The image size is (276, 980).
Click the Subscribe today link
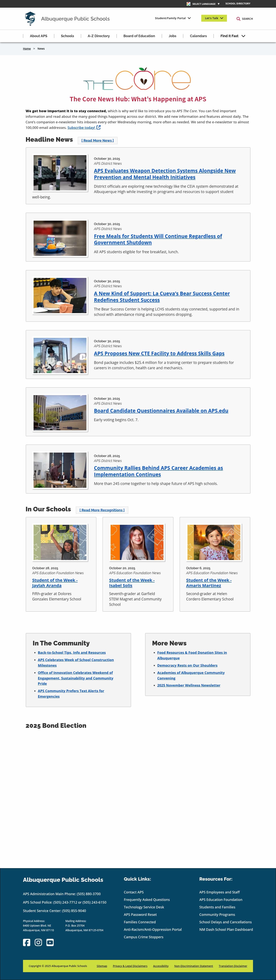(x=81, y=128)
